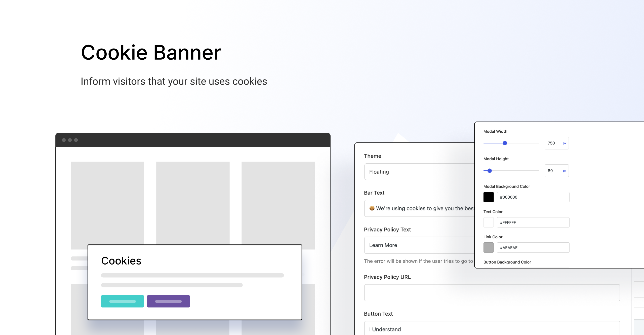Open the black Modal Background Color swatch
This screenshot has height=335, width=644.
pyautogui.click(x=489, y=197)
